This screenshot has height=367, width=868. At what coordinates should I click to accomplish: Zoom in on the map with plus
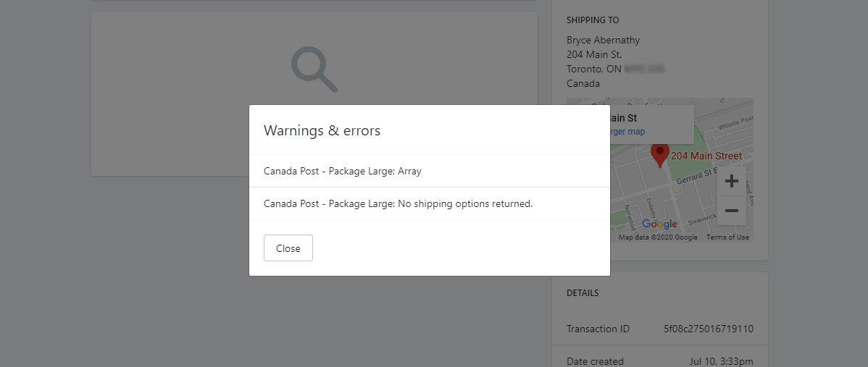tap(731, 181)
